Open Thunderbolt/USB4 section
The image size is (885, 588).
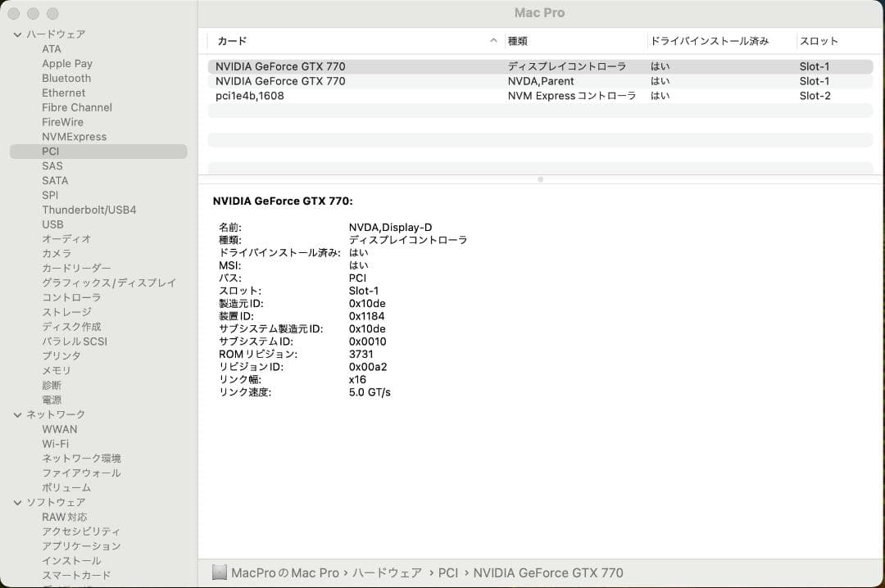(89, 210)
